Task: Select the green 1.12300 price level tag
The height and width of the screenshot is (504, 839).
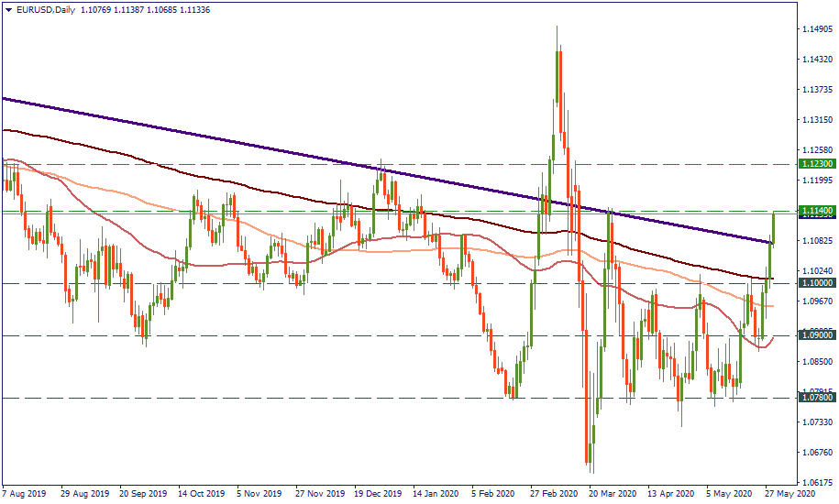Action: click(815, 163)
